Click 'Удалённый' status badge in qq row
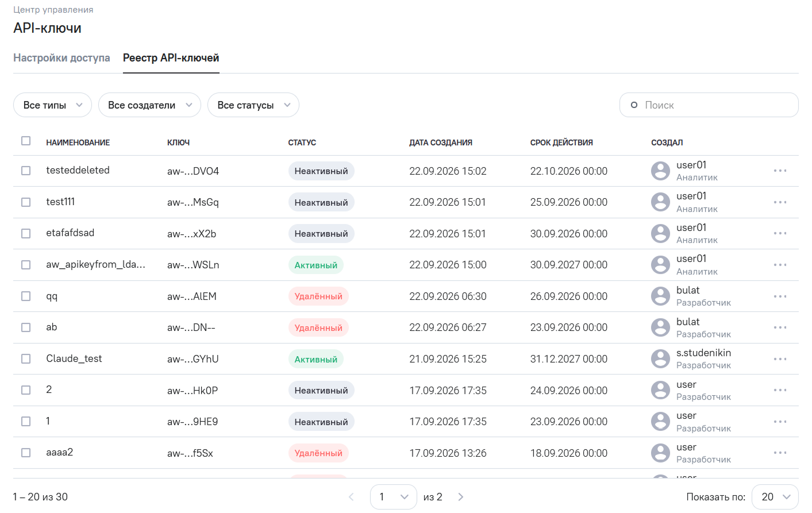Viewport: 812px width, 513px height. tap(318, 296)
